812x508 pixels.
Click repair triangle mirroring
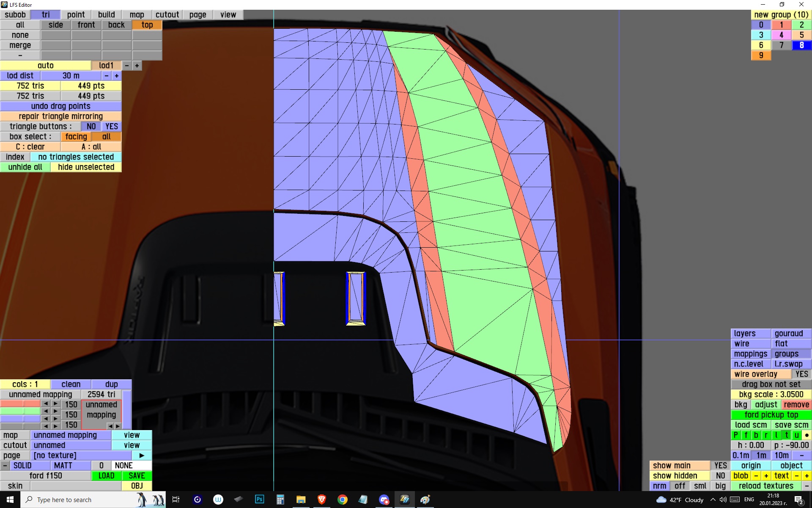(60, 116)
